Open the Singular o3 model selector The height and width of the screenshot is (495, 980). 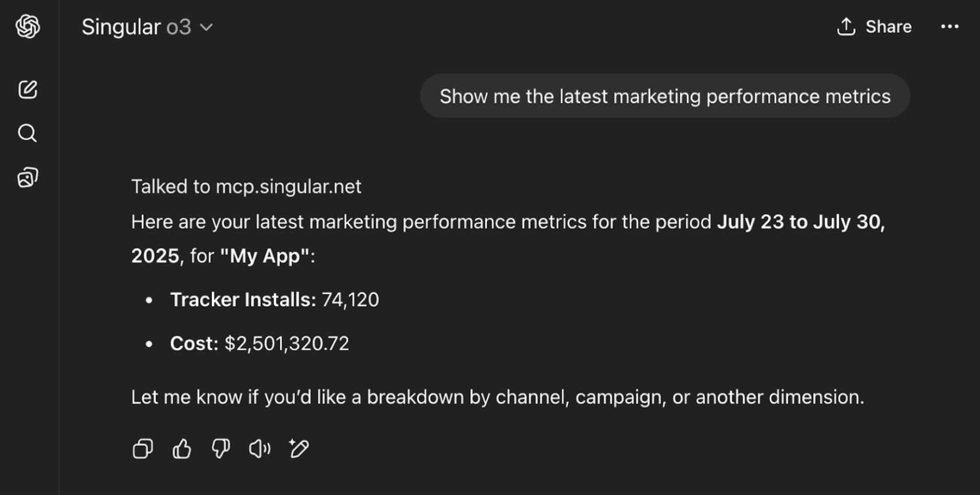point(148,26)
